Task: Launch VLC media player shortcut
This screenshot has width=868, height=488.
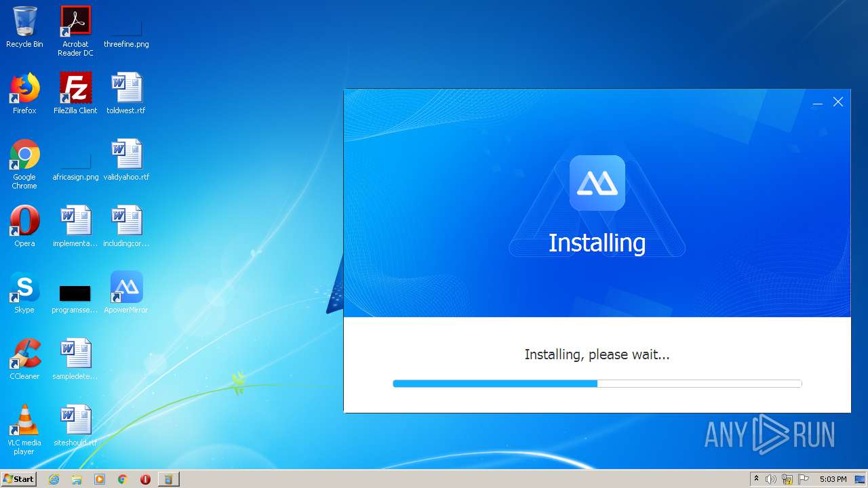Action: (x=24, y=430)
